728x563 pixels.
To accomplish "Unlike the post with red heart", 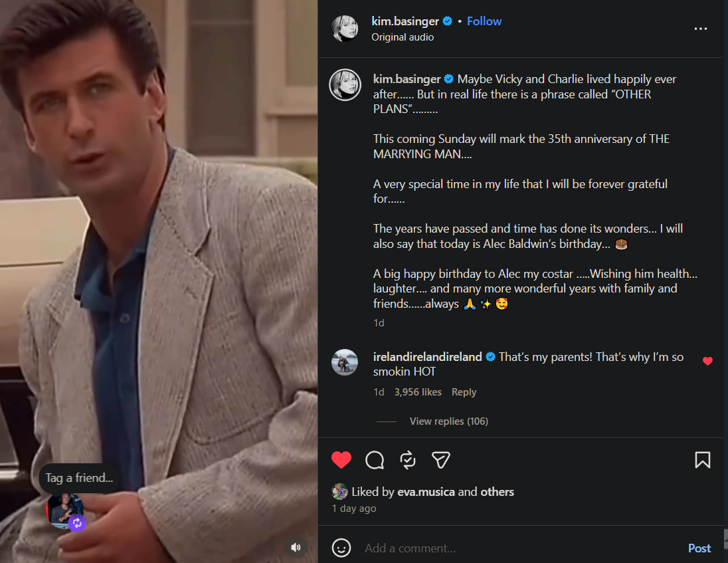I will (x=341, y=460).
